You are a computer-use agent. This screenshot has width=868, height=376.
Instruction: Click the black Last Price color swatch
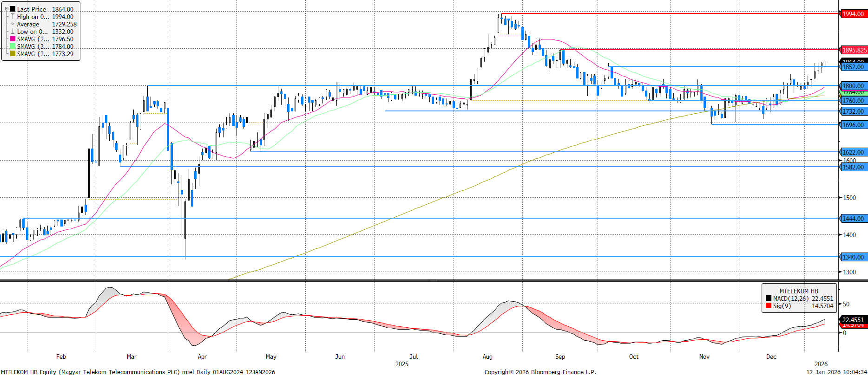[13, 9]
